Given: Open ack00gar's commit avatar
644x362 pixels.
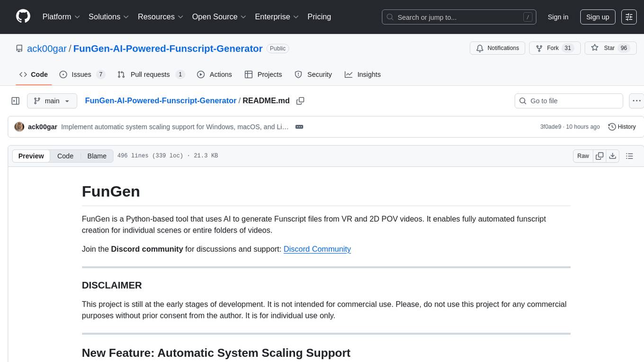Looking at the screenshot, I should click(x=19, y=127).
